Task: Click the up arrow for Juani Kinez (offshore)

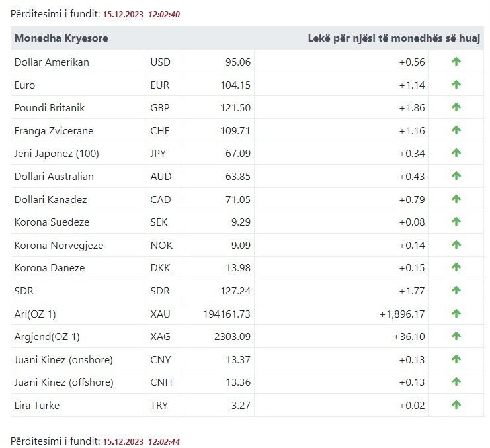Action: pyautogui.click(x=456, y=382)
